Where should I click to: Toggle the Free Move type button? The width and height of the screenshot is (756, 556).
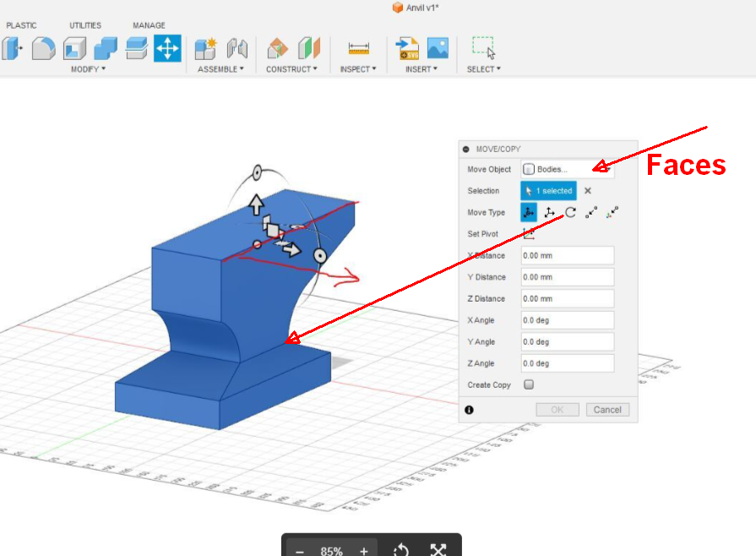pos(530,212)
